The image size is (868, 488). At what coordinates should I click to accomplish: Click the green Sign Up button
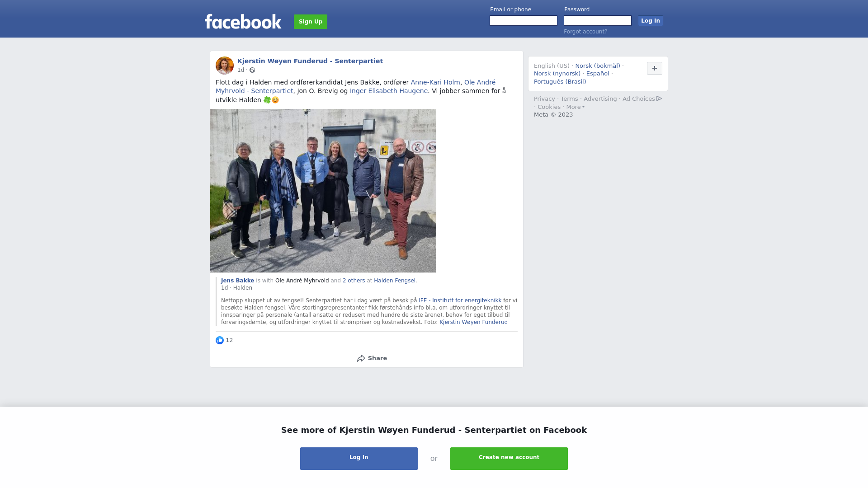(311, 22)
